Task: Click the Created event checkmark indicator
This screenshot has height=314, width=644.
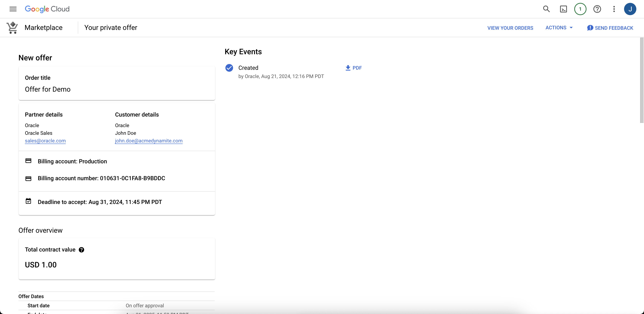Action: [229, 68]
